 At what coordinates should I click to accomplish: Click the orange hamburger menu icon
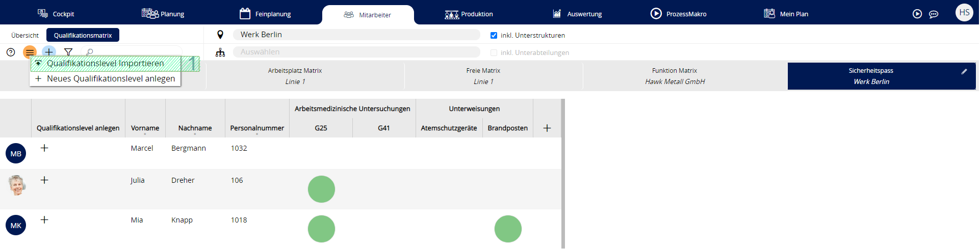coord(30,52)
